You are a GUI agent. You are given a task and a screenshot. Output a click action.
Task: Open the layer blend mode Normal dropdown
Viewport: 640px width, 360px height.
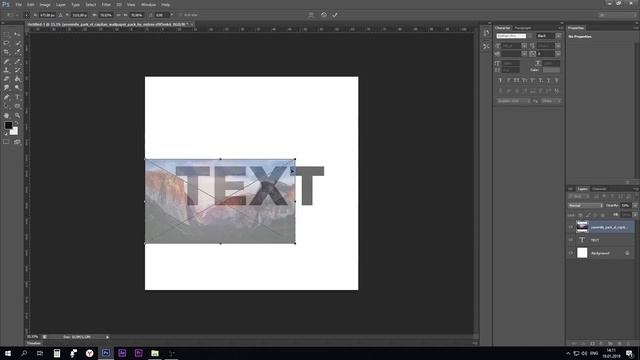click(585, 205)
